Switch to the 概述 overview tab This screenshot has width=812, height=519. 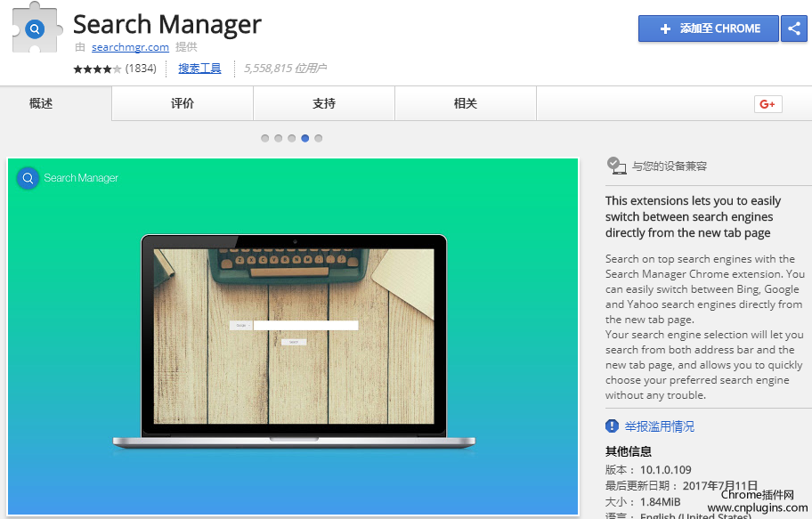click(55, 103)
